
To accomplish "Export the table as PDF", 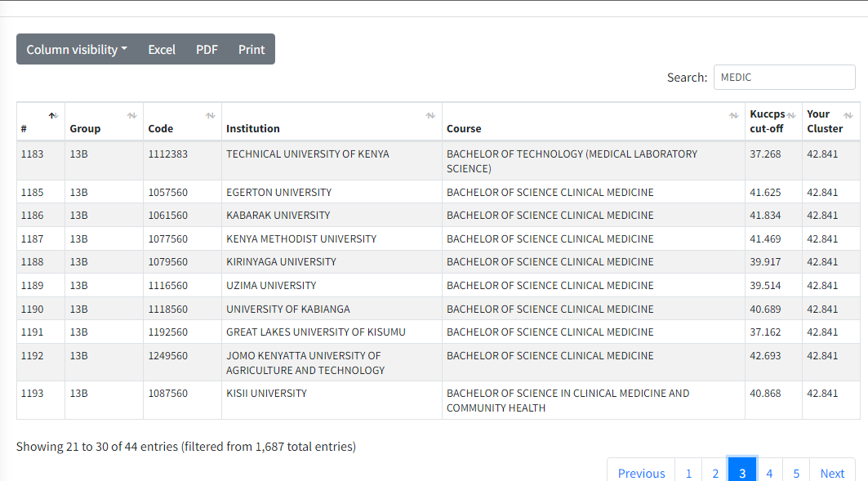I will 207,49.
